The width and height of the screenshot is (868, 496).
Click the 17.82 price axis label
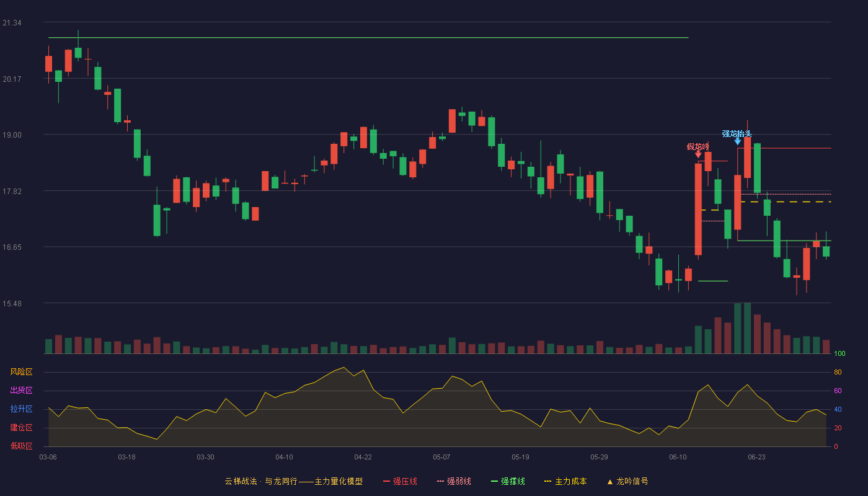12,191
